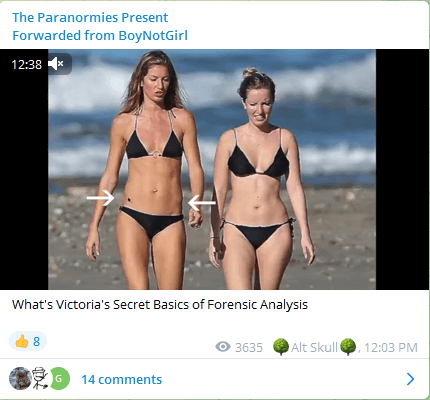
Task: Click the reaction count number 8
Action: 36,341
